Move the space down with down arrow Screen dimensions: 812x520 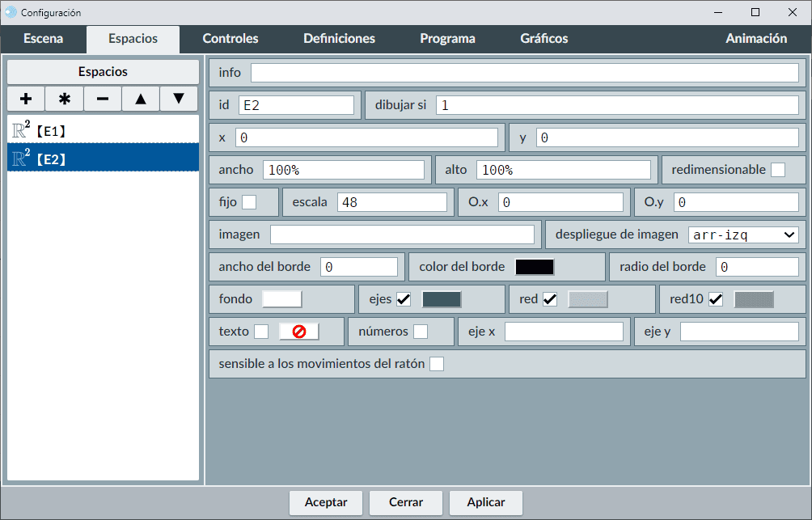179,99
